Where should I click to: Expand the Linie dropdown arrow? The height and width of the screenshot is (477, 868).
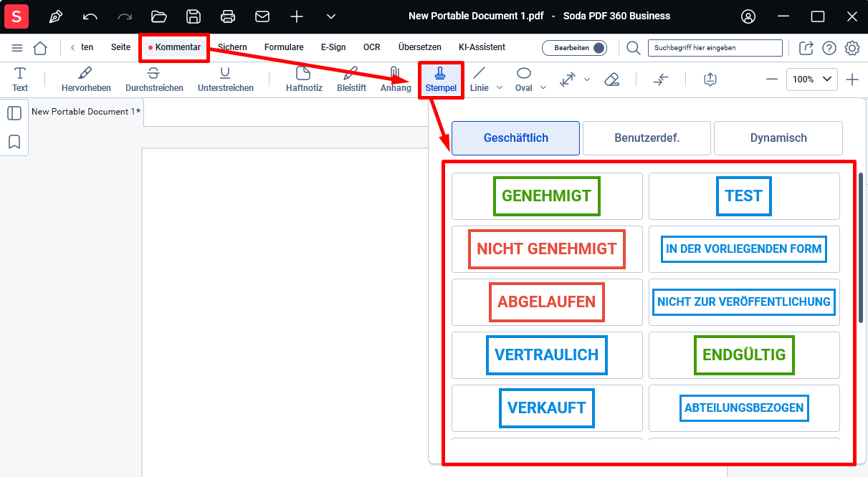click(500, 87)
